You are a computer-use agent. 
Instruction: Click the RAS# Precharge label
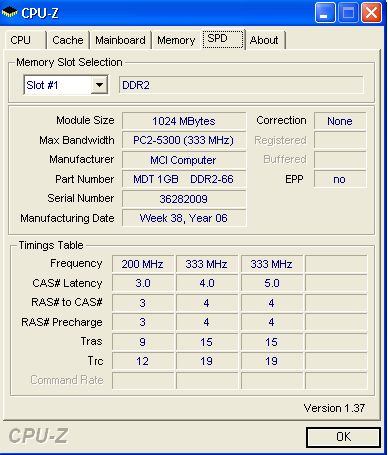tap(62, 322)
